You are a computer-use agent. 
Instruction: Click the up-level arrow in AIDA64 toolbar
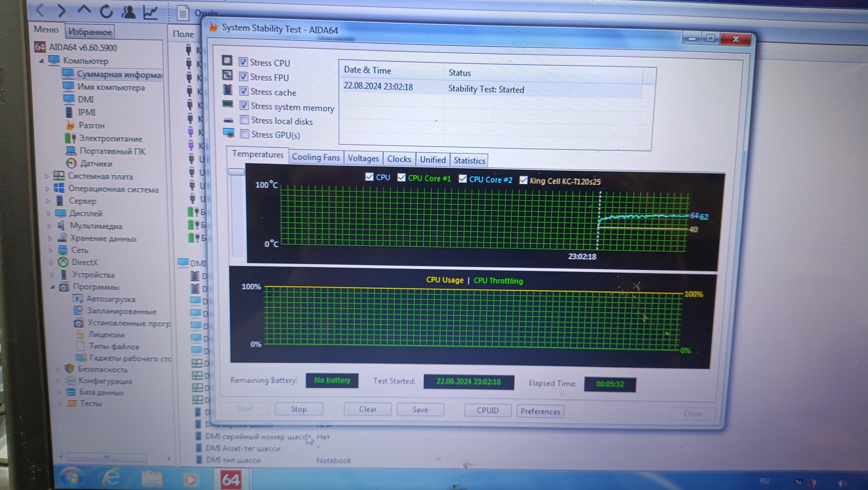click(84, 9)
